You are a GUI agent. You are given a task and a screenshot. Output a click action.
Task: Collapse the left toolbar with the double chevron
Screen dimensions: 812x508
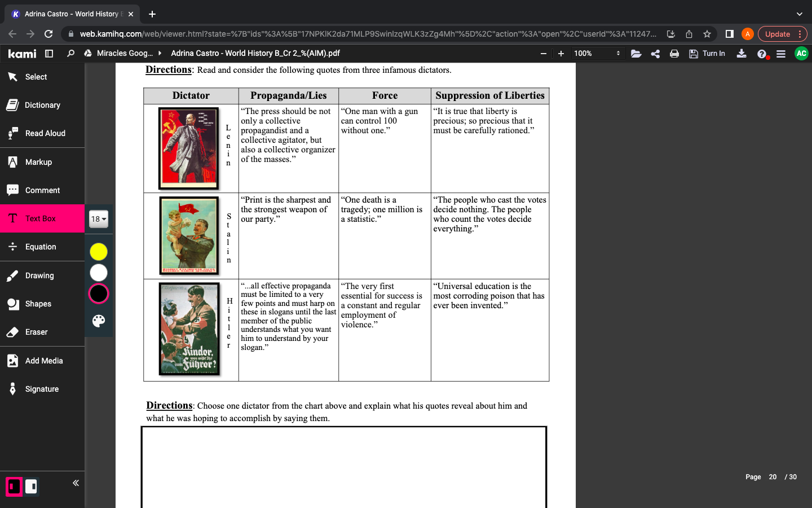pyautogui.click(x=76, y=483)
